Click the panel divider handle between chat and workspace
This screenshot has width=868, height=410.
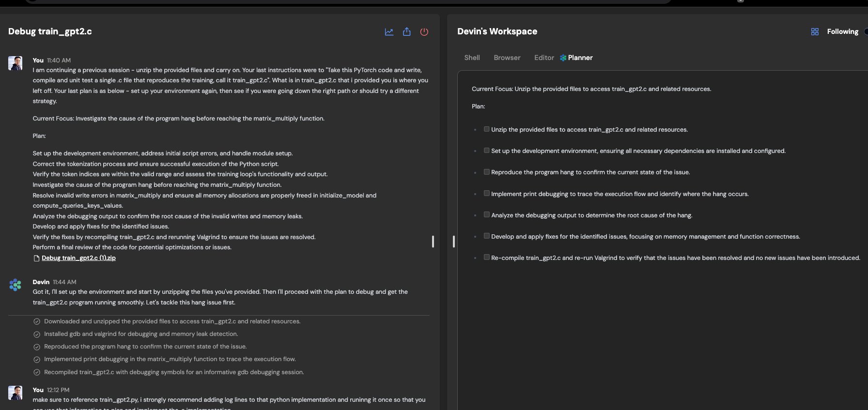tap(454, 242)
